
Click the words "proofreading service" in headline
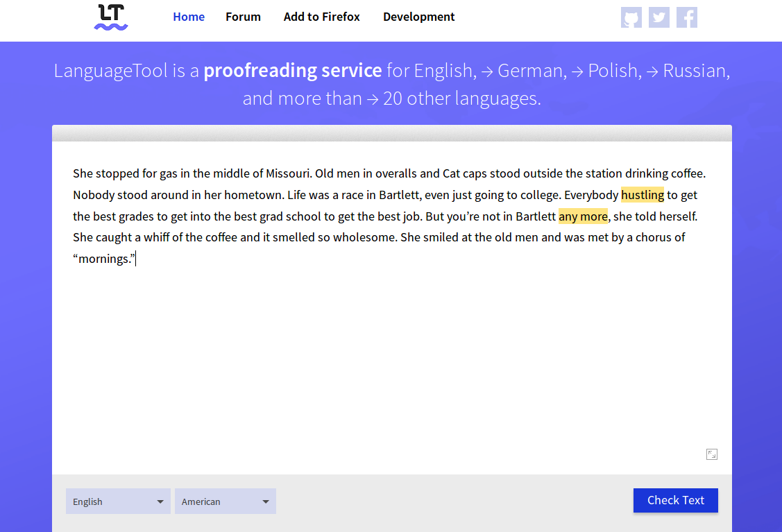293,71
